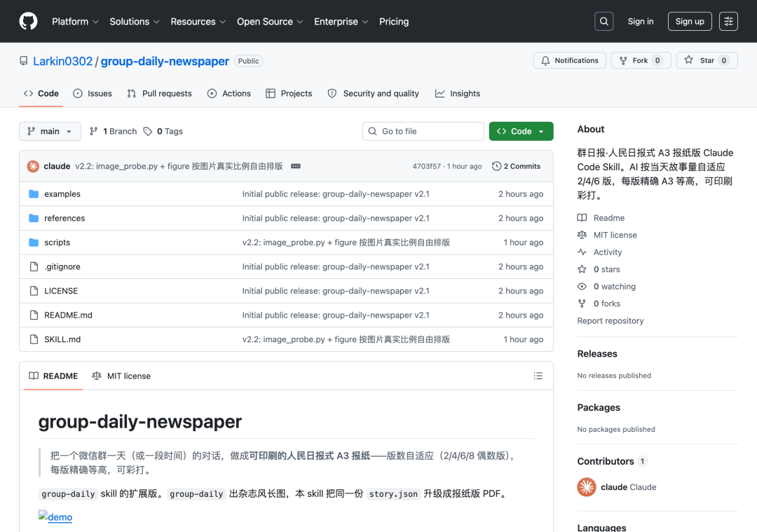This screenshot has width=757, height=532.
Task: Click the pulse icon beside Activity
Action: [582, 252]
